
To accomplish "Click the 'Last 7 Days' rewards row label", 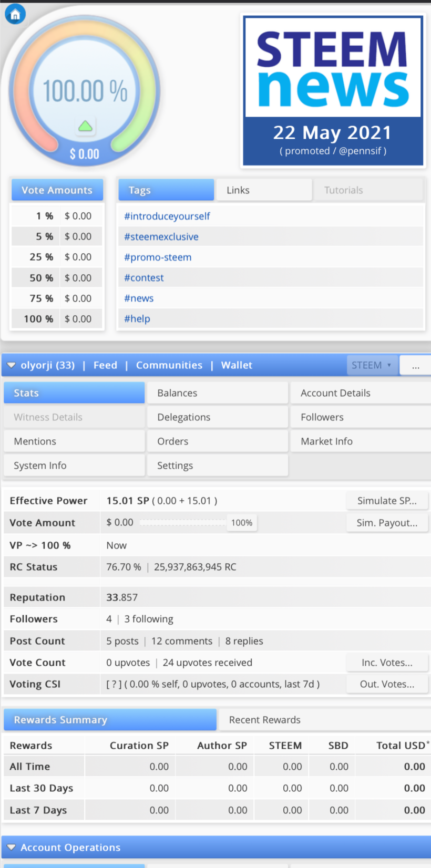I will 38,810.
